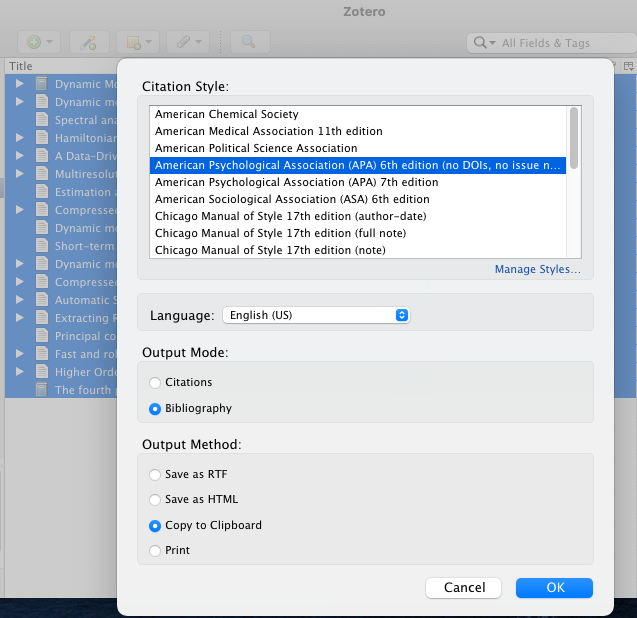This screenshot has width=637, height=618.
Task: Expand the Higher Orde item row
Action: click(x=20, y=371)
